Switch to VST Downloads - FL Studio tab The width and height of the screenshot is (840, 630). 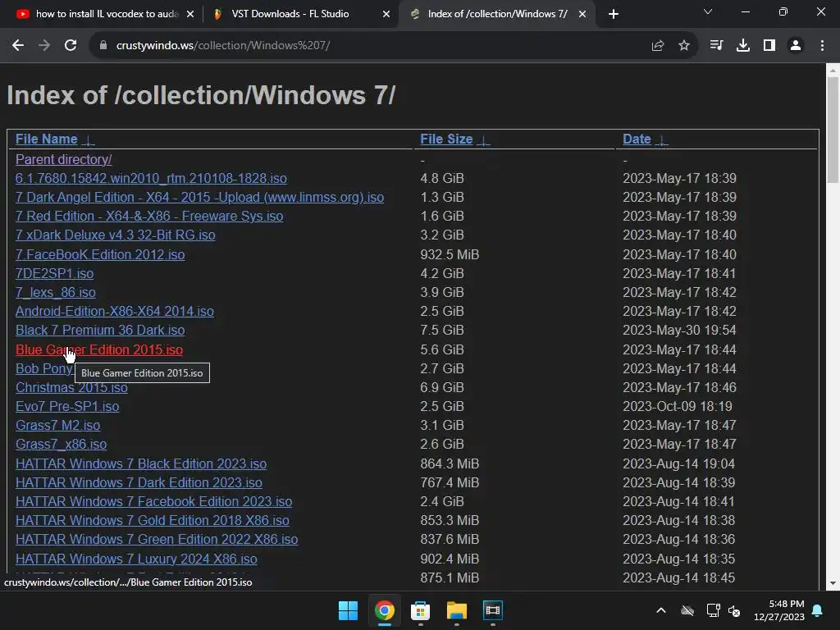click(x=300, y=15)
